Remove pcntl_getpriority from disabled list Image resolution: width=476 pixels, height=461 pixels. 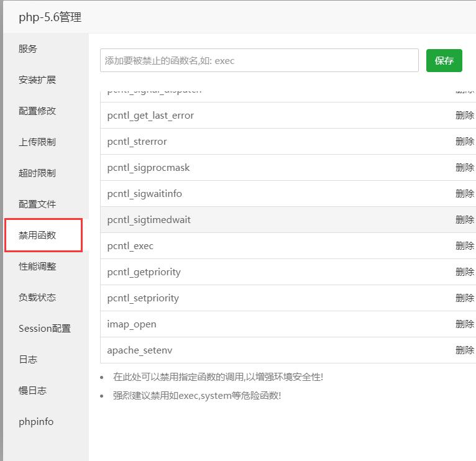coord(465,272)
